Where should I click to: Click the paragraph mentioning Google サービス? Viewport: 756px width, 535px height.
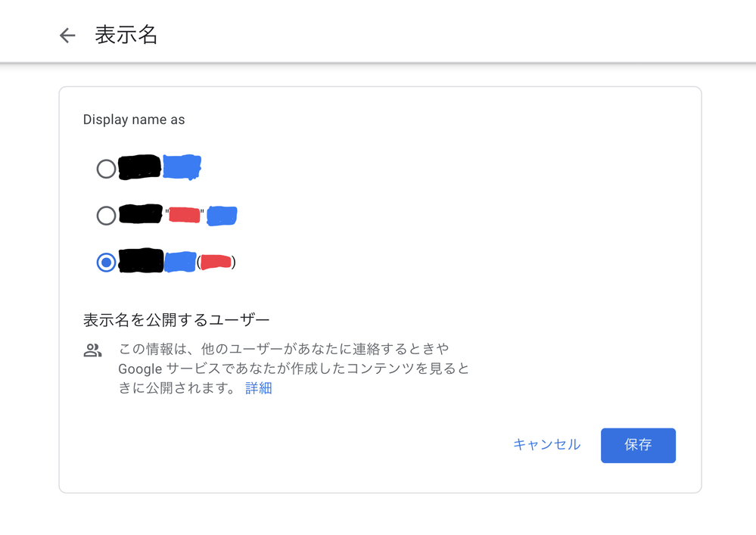pos(294,369)
